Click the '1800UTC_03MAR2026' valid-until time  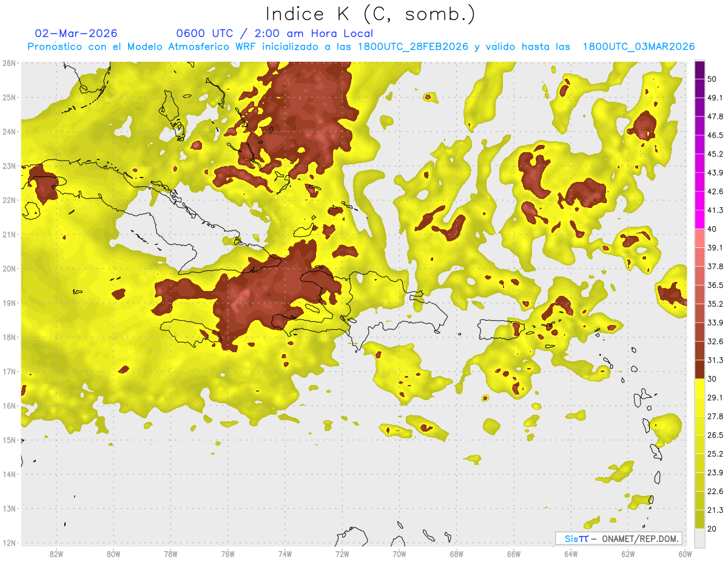pos(639,47)
